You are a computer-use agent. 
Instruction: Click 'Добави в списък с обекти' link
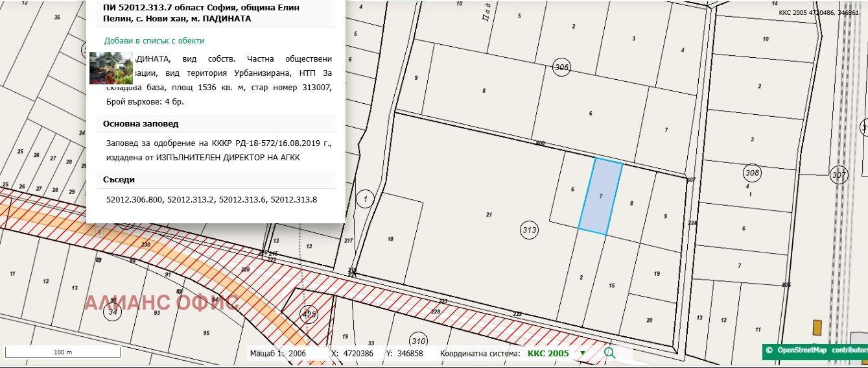click(154, 40)
